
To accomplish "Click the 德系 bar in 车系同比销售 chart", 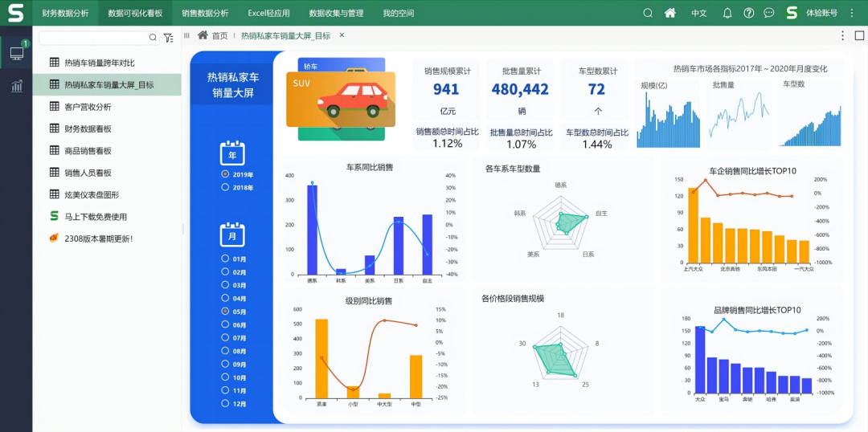I will tap(312, 230).
